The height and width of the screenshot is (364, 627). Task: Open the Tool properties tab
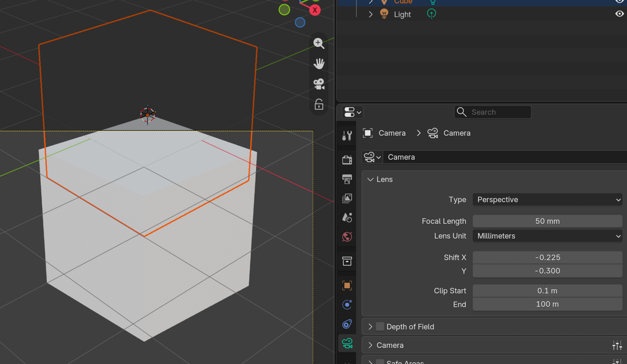tap(347, 136)
